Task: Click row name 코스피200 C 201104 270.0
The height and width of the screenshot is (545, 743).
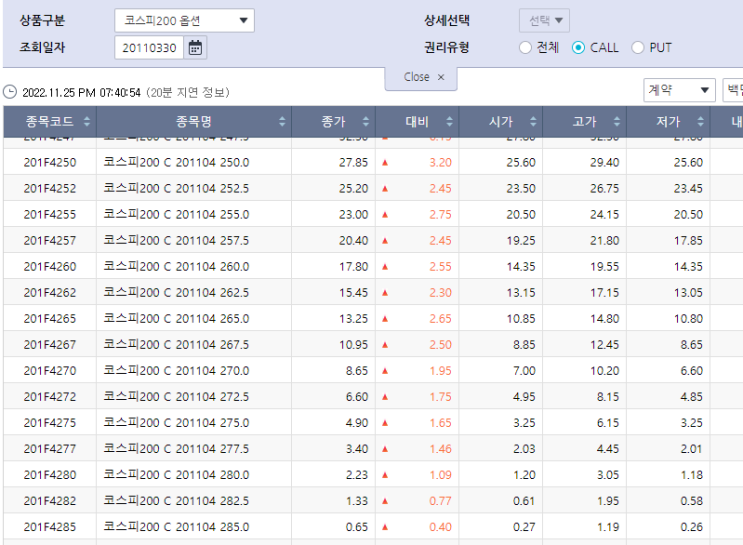Action: tap(176, 371)
